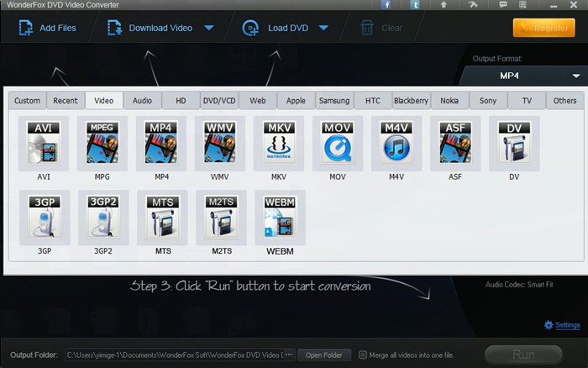Click the curved arrow icon in the title bar

click(473, 5)
